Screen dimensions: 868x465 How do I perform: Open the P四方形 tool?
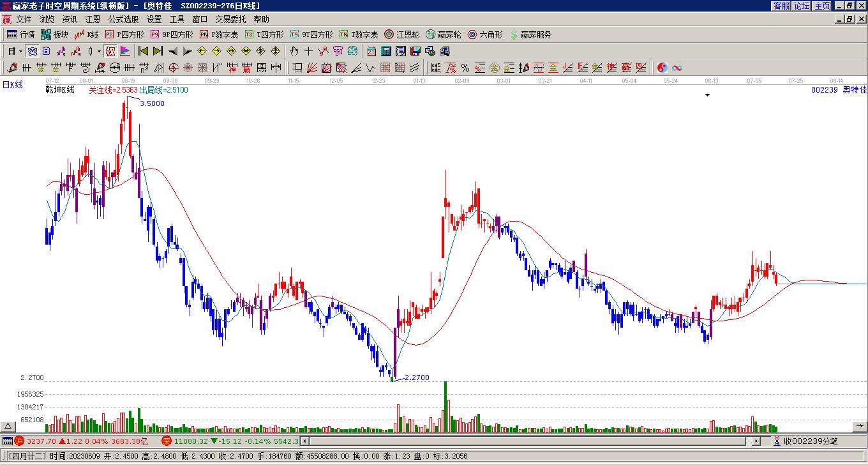point(124,34)
